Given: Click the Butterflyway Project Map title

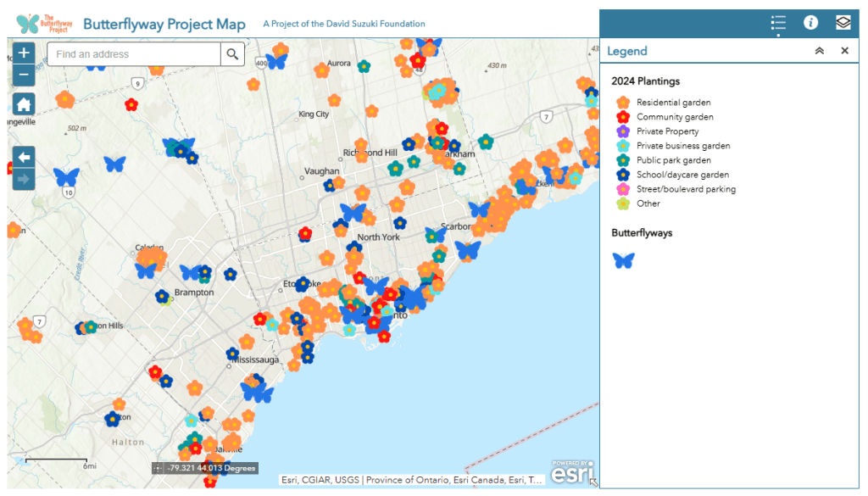Looking at the screenshot, I should click(x=164, y=24).
